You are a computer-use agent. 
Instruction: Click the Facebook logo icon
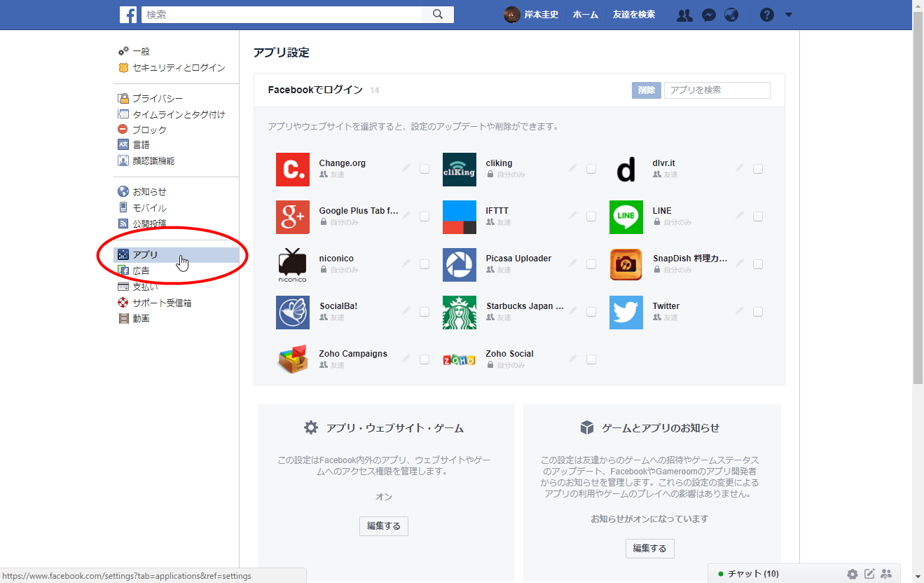(128, 14)
